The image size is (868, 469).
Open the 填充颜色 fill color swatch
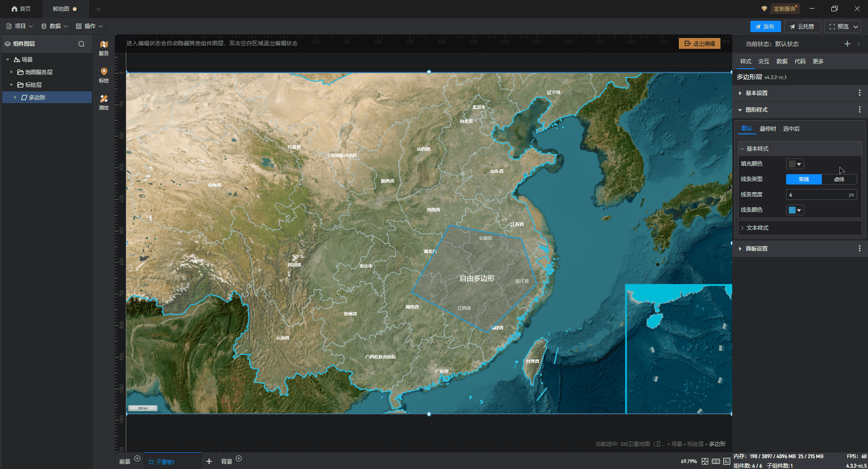point(795,164)
